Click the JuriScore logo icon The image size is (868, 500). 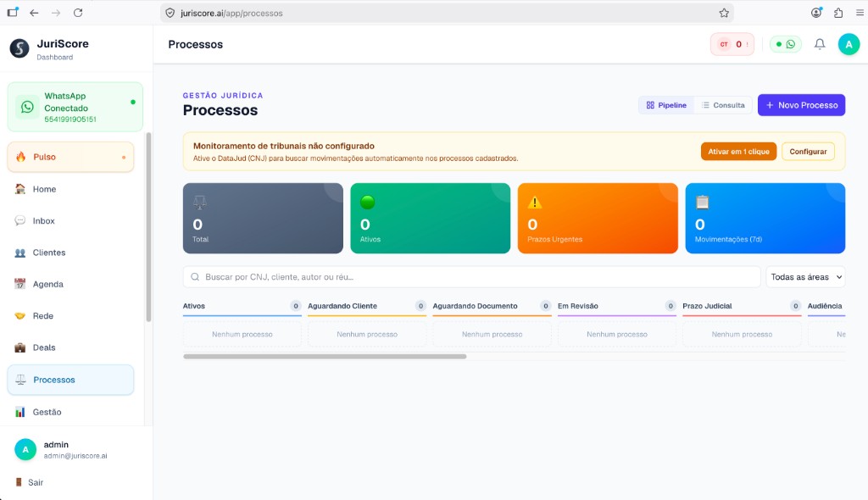[x=19, y=48]
